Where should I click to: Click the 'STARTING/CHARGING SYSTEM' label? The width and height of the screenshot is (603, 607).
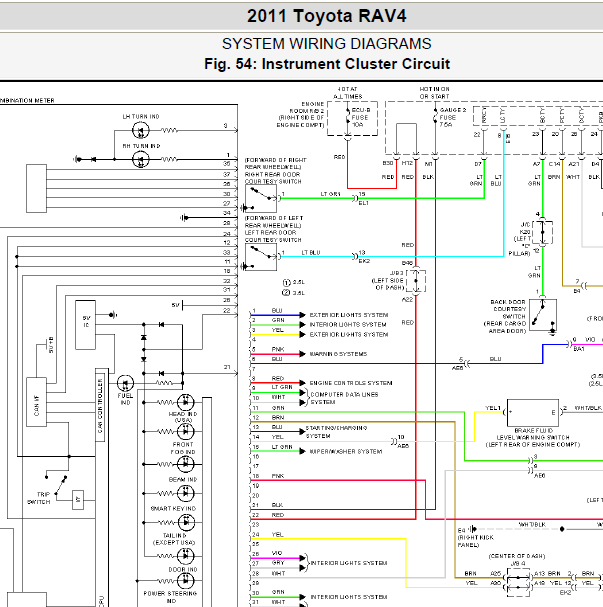(336, 432)
